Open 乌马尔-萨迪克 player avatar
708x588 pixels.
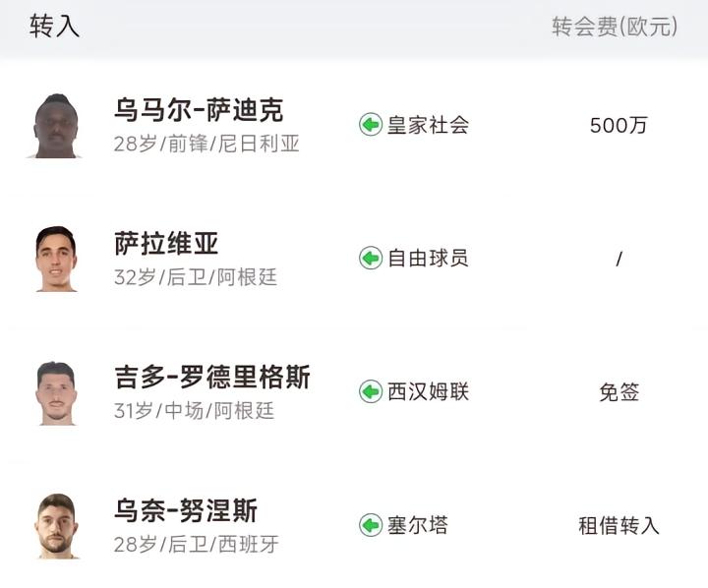click(x=56, y=126)
